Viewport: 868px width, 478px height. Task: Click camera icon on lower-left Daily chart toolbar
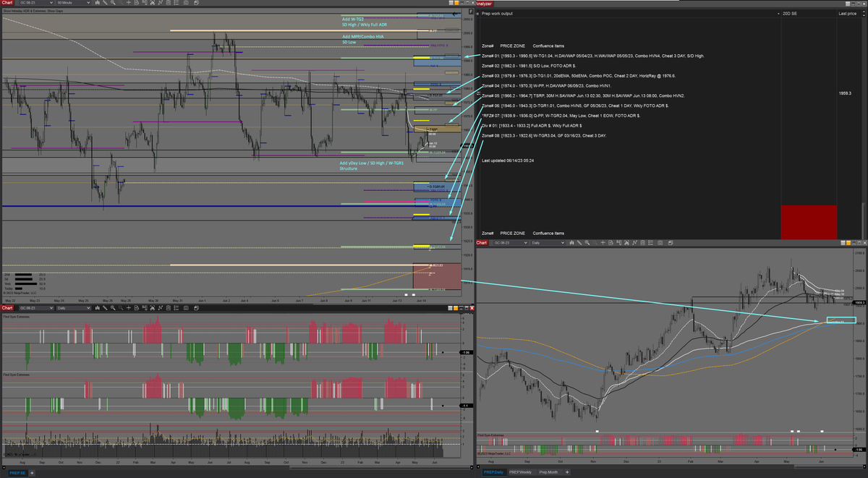186,308
